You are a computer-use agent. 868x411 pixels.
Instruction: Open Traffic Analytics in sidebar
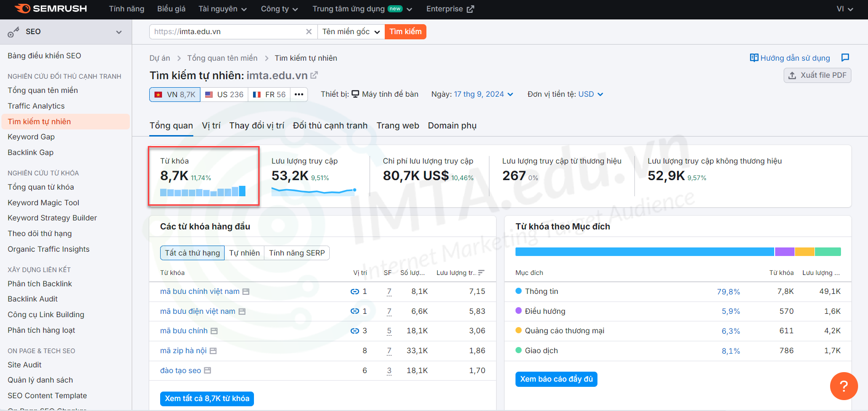[36, 106]
